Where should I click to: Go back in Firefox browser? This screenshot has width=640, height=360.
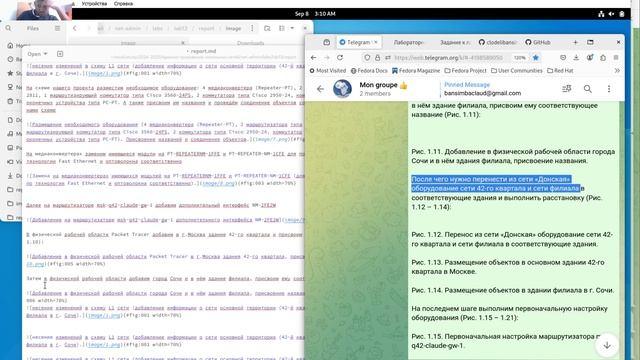pyautogui.click(x=313, y=58)
